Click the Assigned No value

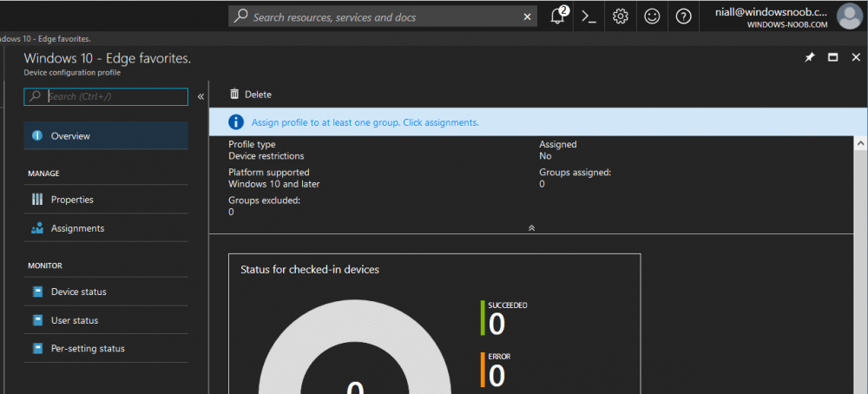[545, 156]
